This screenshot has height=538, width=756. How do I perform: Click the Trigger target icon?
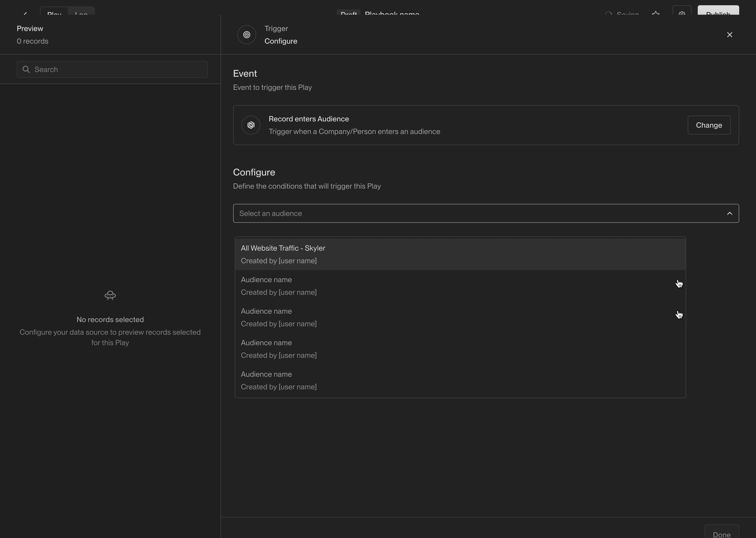pyautogui.click(x=246, y=35)
